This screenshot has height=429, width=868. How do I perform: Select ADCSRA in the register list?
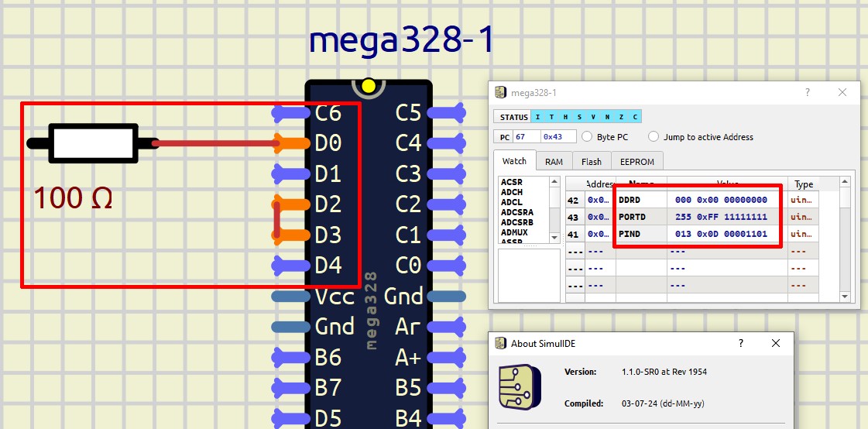tap(517, 212)
